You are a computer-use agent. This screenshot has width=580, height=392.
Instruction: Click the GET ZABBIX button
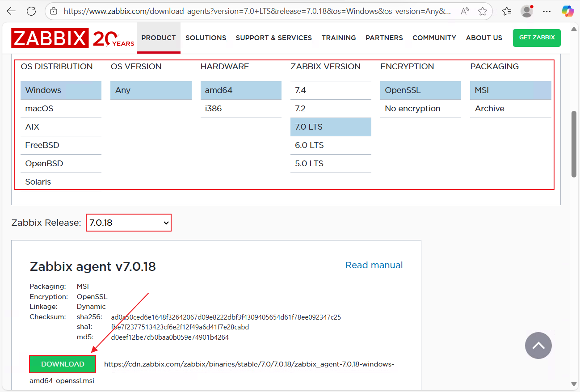(537, 38)
